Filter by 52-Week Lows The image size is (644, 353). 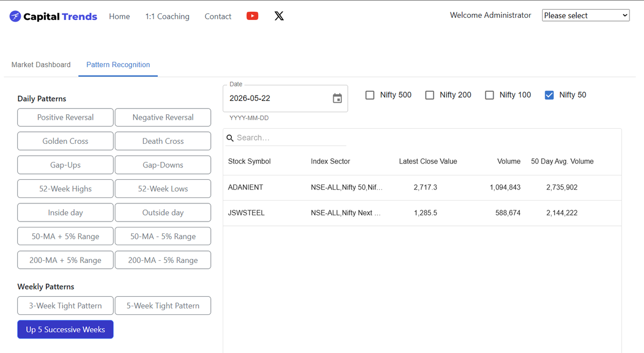(x=163, y=189)
